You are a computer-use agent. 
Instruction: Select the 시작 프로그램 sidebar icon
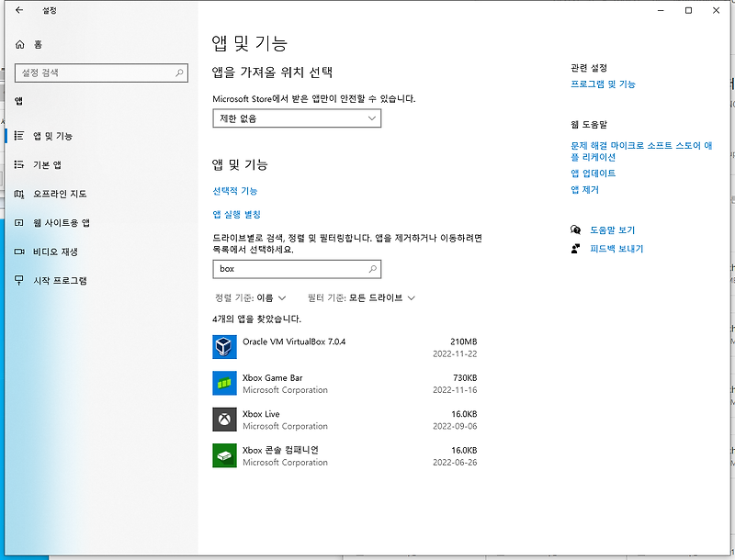[18, 281]
